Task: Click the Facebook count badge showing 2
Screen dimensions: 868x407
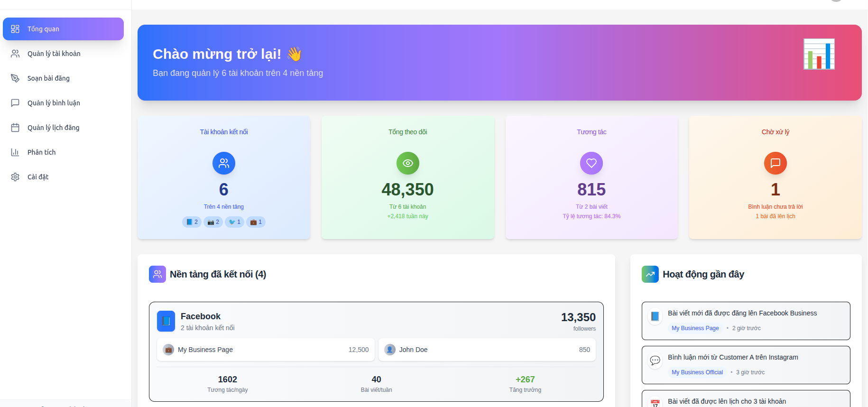Action: (192, 222)
